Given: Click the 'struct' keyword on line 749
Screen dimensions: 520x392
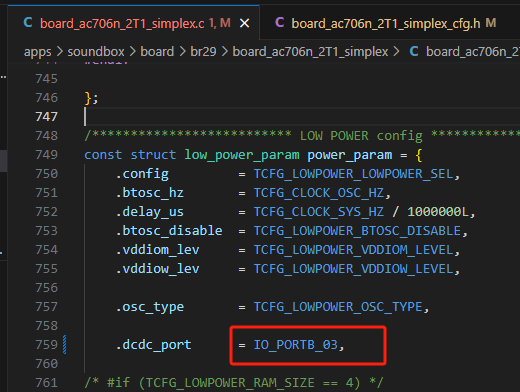Looking at the screenshot, I should tap(153, 155).
